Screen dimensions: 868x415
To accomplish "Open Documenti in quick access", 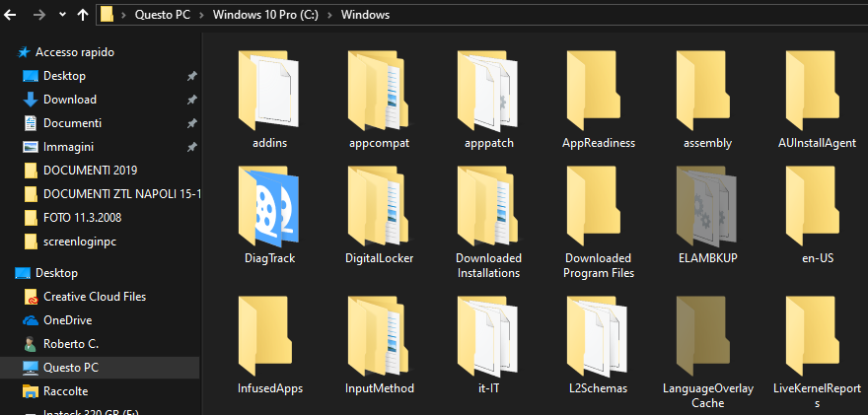I will click(72, 123).
